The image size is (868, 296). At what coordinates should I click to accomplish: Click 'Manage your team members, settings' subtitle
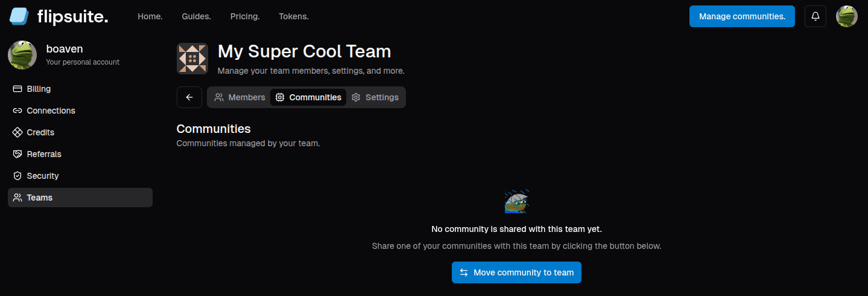pyautogui.click(x=311, y=71)
